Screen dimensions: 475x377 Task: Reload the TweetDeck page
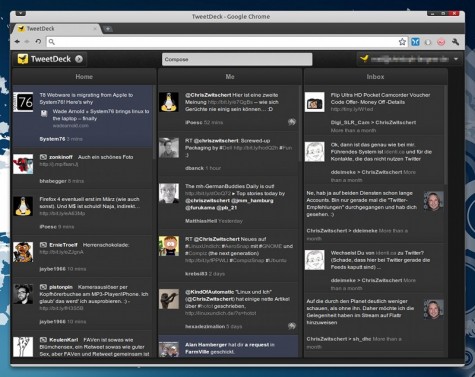coord(38,42)
